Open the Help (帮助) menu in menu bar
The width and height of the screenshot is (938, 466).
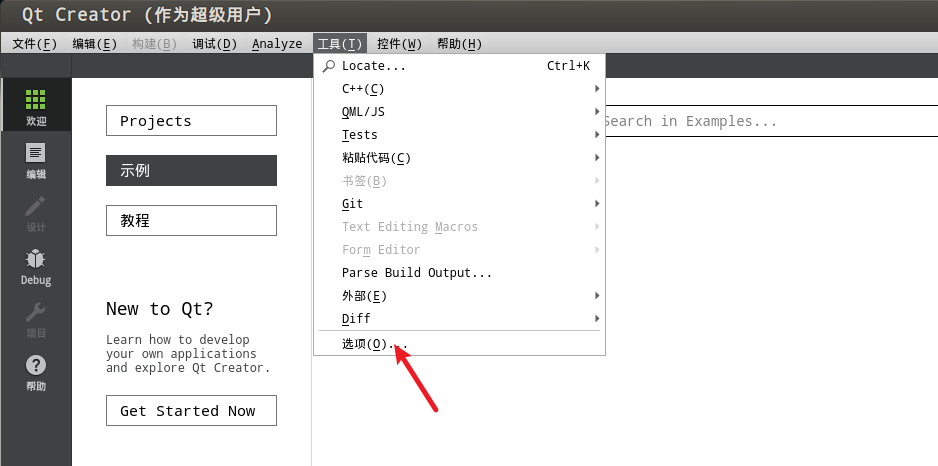pyautogui.click(x=459, y=44)
